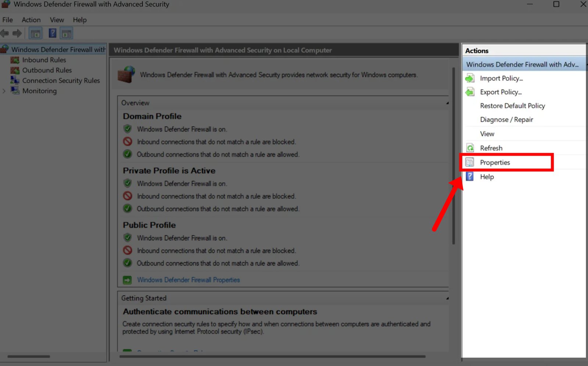Screen dimensions: 588x366
Task: Click the center pane horizontal scrollbar
Action: tap(272, 356)
